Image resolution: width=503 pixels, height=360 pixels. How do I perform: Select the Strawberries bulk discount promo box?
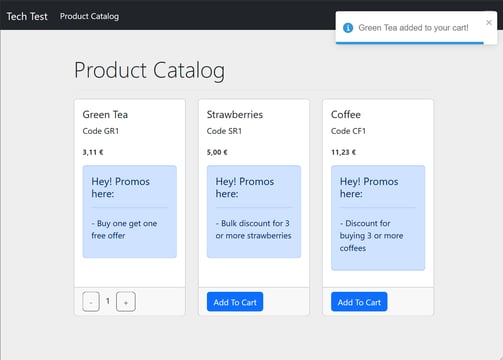point(254,211)
